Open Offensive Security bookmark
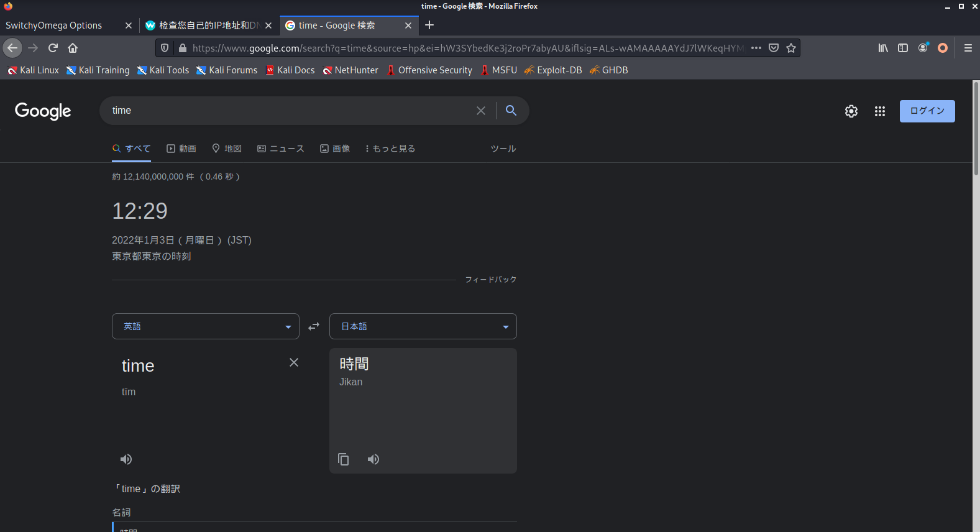Screen dimensions: 980x532 429,70
